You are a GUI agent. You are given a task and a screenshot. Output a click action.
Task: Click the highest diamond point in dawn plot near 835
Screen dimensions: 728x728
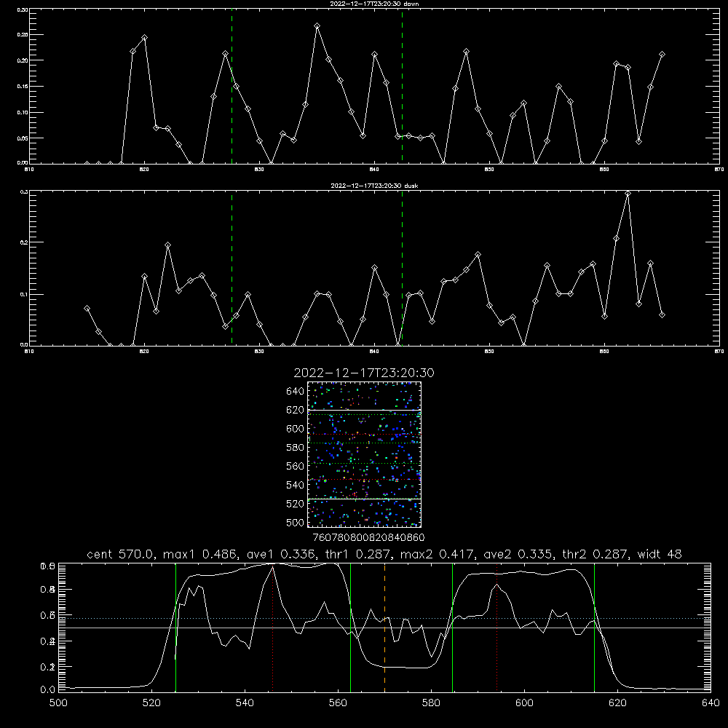[317, 26]
